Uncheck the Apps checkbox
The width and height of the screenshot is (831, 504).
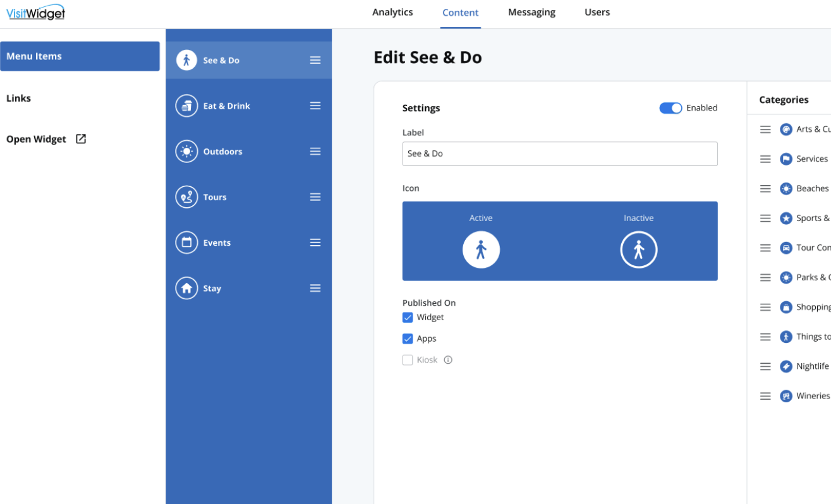pos(408,339)
